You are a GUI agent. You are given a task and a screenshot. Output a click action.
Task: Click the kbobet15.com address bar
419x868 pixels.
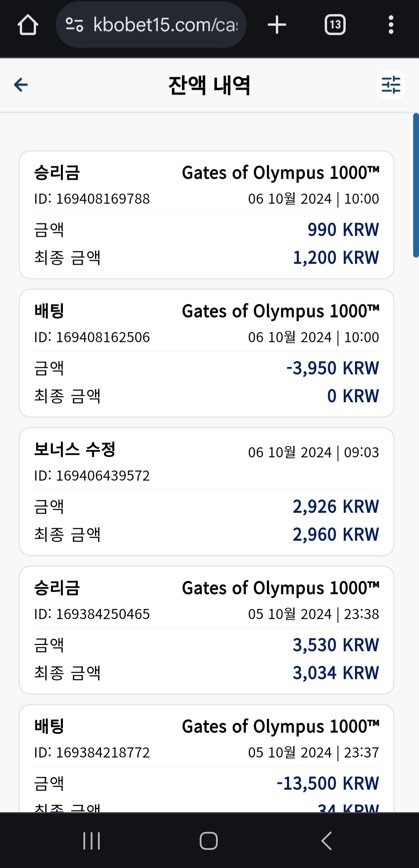click(151, 25)
